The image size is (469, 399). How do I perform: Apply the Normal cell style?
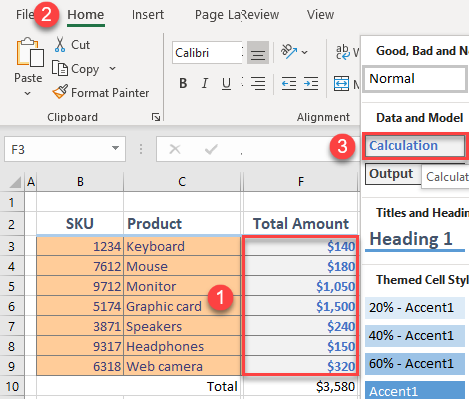415,79
